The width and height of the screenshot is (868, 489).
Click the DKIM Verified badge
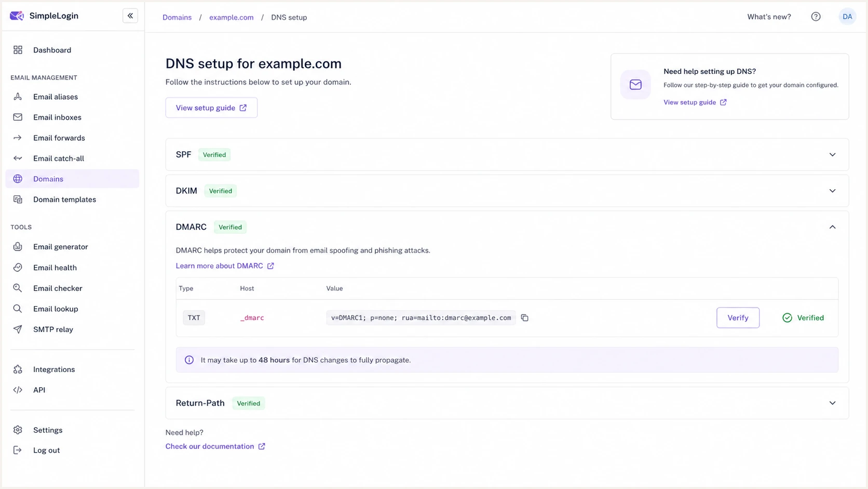221,191
